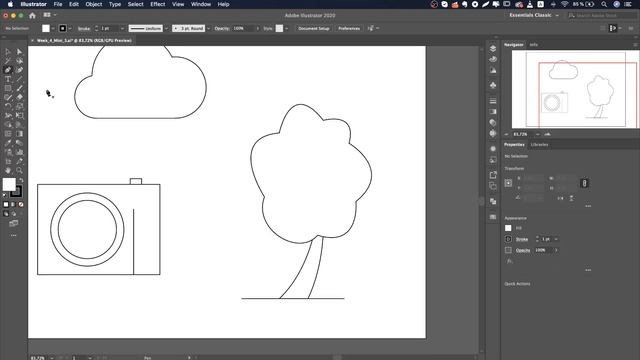
Task: Select the Rectangle tool
Action: [x=8, y=88]
